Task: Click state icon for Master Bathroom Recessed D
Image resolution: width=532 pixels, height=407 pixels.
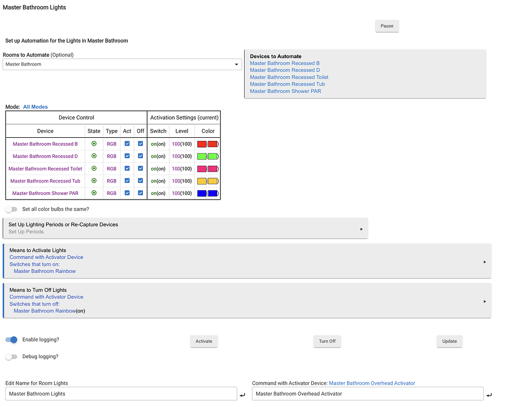Action: [94, 156]
